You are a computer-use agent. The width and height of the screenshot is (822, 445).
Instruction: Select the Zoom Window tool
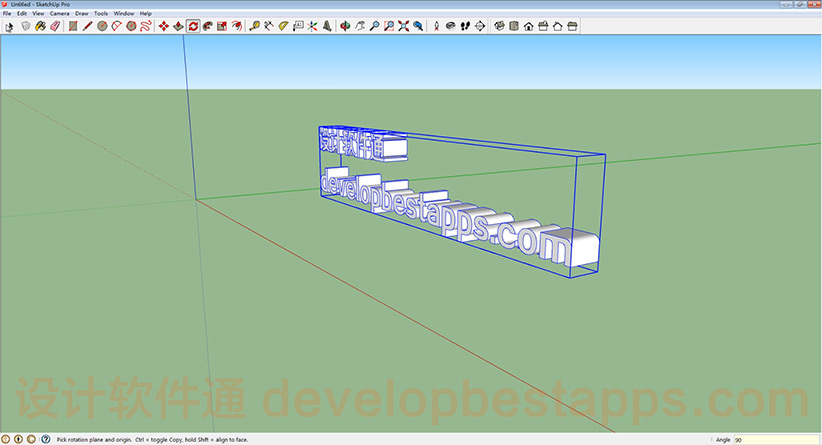point(389,26)
